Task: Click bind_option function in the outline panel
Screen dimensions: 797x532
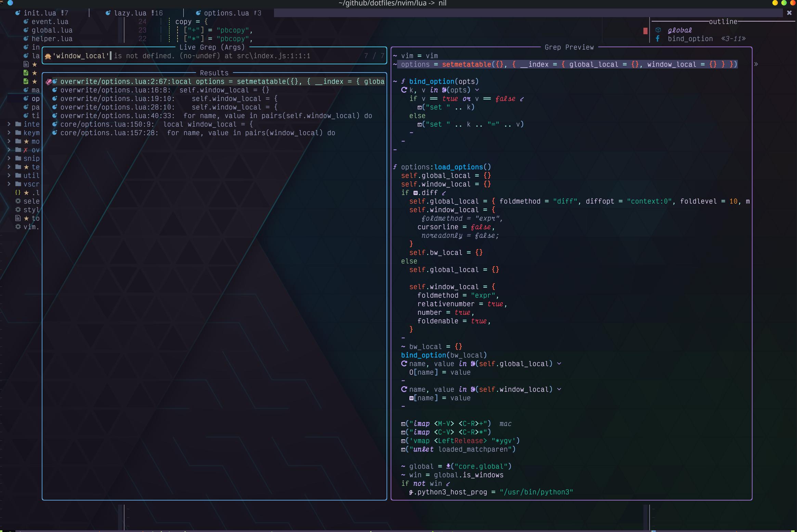Action: tap(690, 39)
